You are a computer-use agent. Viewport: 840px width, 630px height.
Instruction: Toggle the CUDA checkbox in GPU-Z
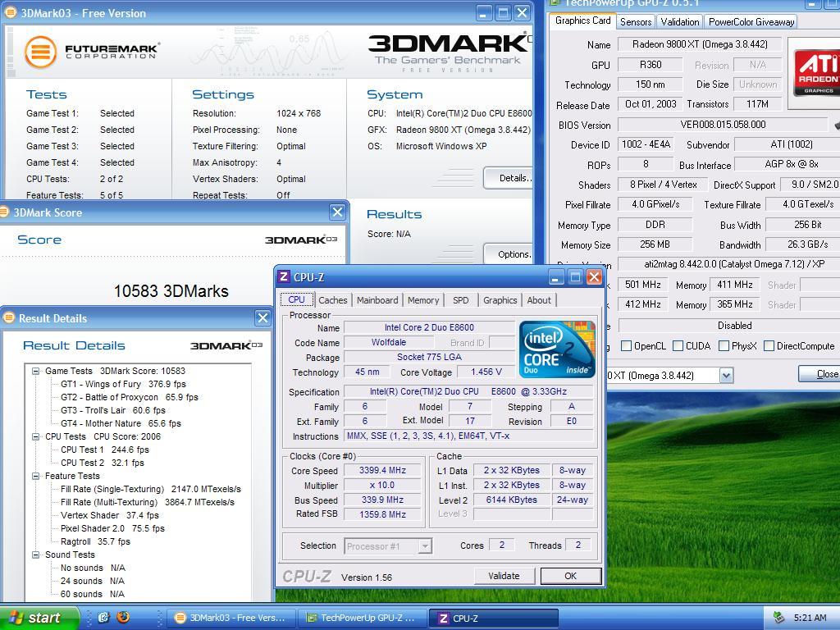click(x=678, y=345)
